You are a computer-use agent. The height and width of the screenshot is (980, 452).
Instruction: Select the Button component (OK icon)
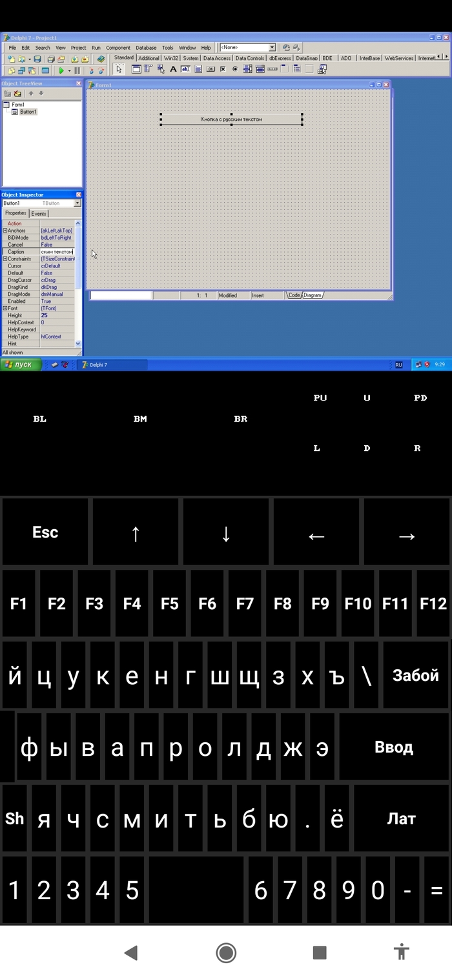click(x=211, y=69)
